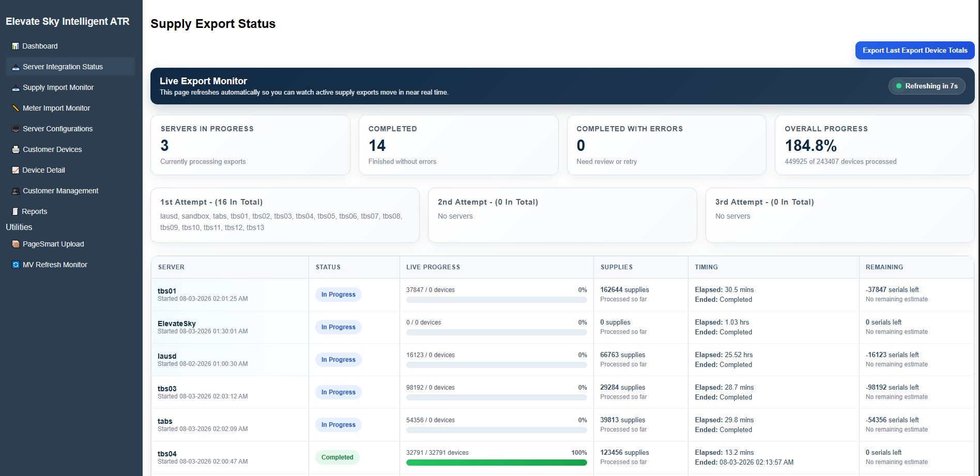The width and height of the screenshot is (980, 476).
Task: Click the Supply Import Monitor icon
Action: coord(16,87)
